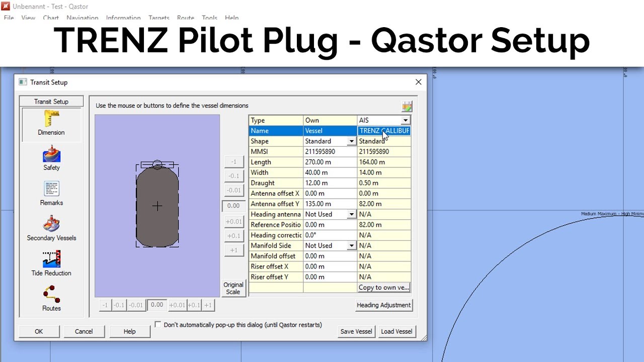Select own MMSI 211595890 cell
644x362 pixels.
(330, 151)
